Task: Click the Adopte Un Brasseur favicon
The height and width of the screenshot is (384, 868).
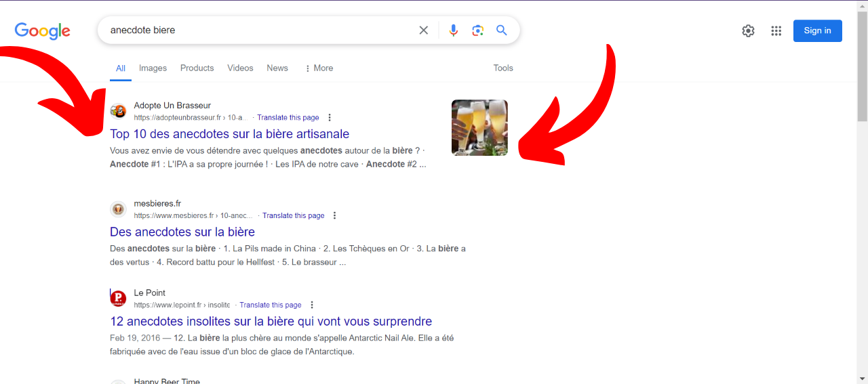Action: (x=119, y=111)
